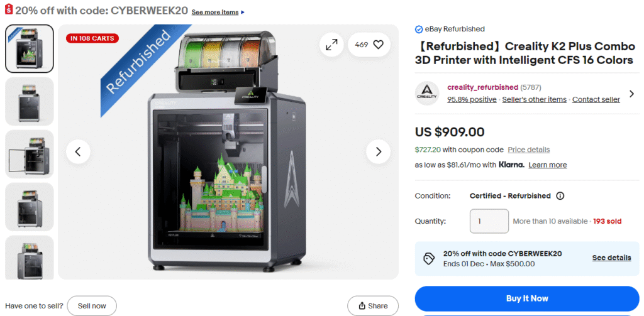Open Price details for coupon price
The image size is (644, 316).
(528, 150)
